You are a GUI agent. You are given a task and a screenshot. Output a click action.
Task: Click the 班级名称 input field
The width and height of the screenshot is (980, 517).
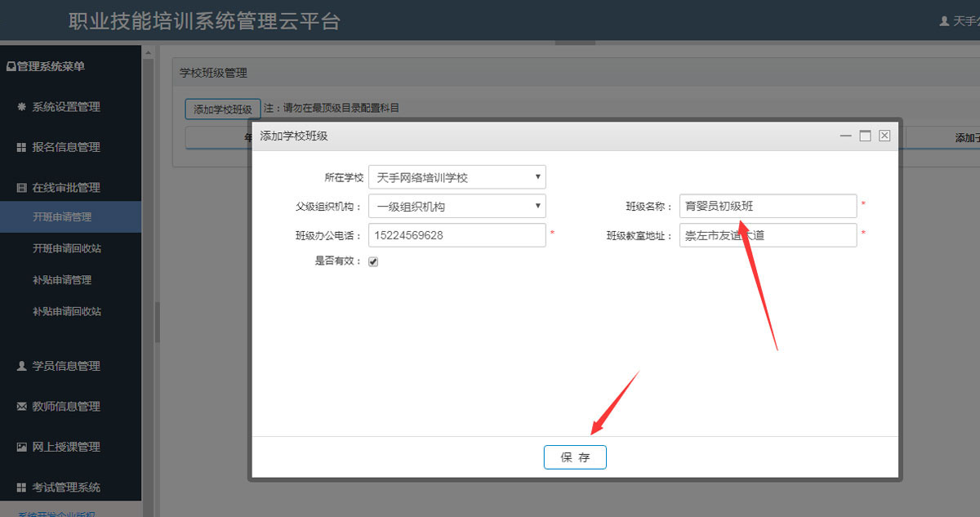(768, 207)
